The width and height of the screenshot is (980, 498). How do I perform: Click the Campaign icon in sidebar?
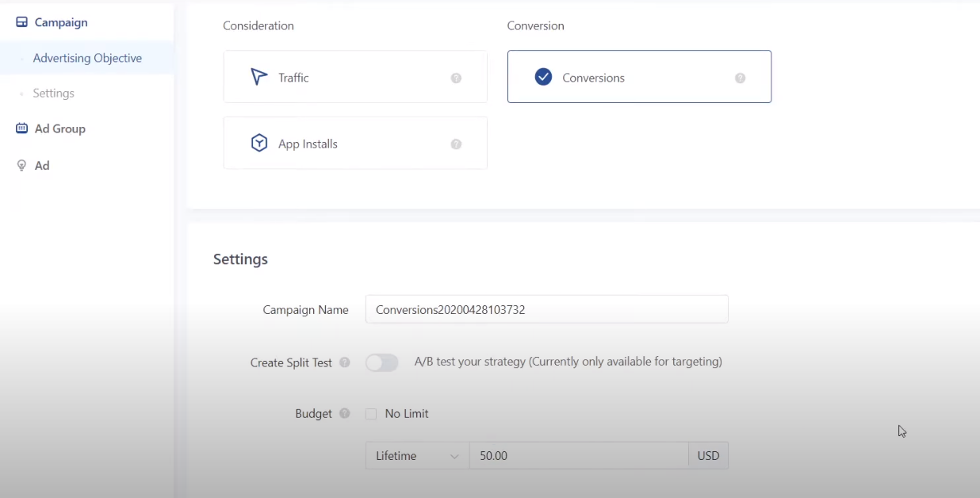21,22
